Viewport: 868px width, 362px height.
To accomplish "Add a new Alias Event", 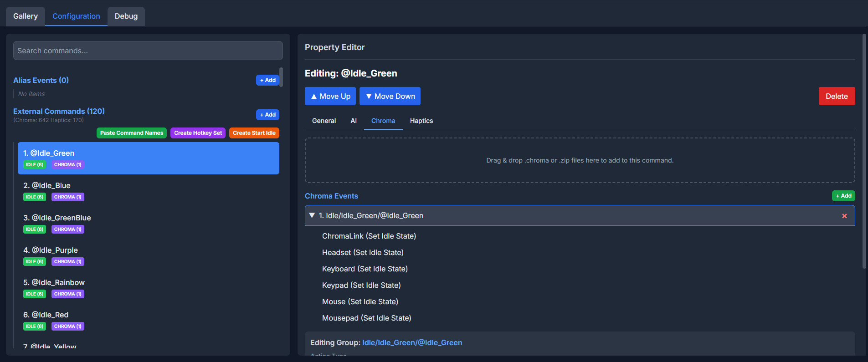I will 267,80.
